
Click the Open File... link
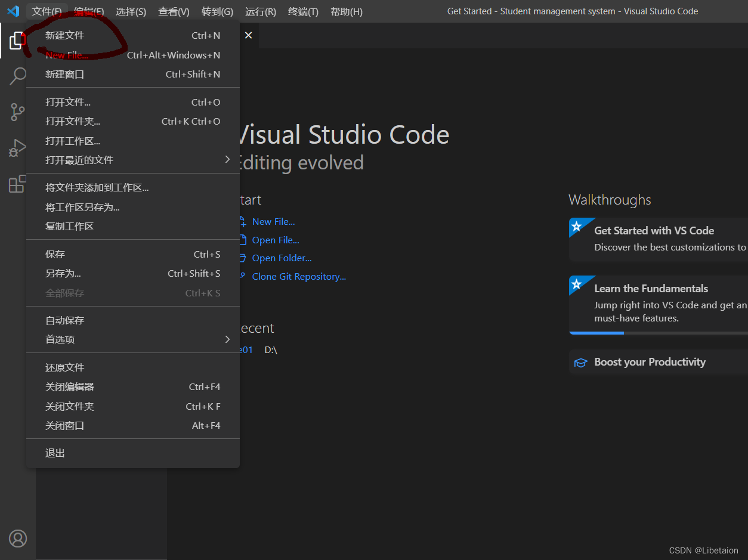[x=276, y=240]
